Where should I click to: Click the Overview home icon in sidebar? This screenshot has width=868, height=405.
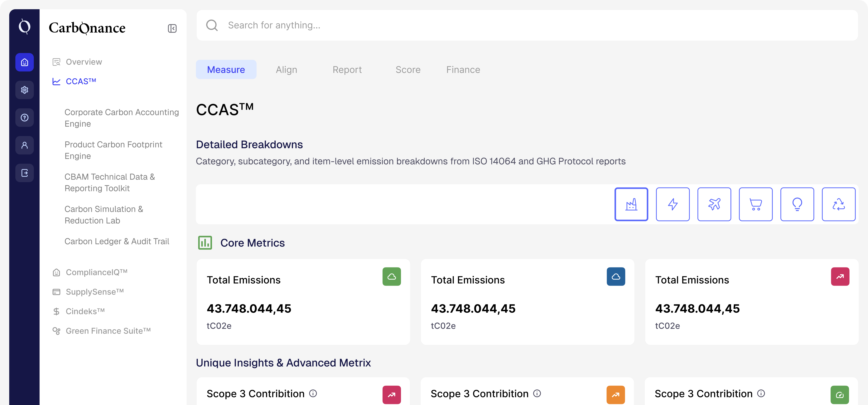(24, 62)
